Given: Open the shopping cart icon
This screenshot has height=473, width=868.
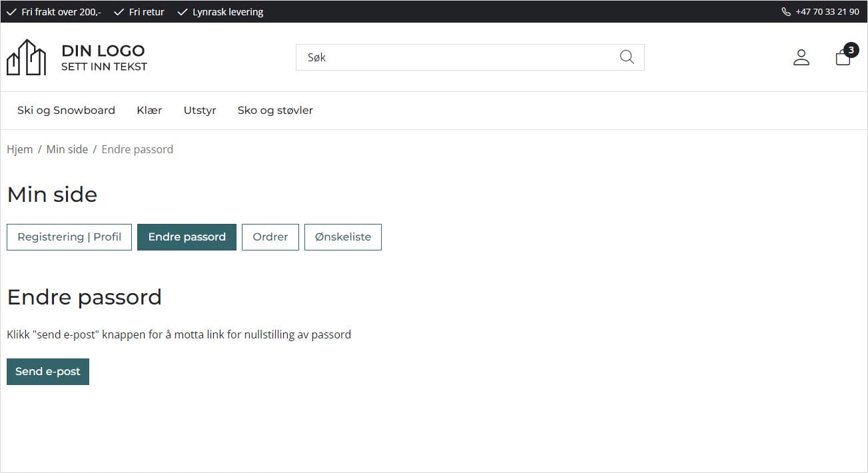Looking at the screenshot, I should (843, 57).
